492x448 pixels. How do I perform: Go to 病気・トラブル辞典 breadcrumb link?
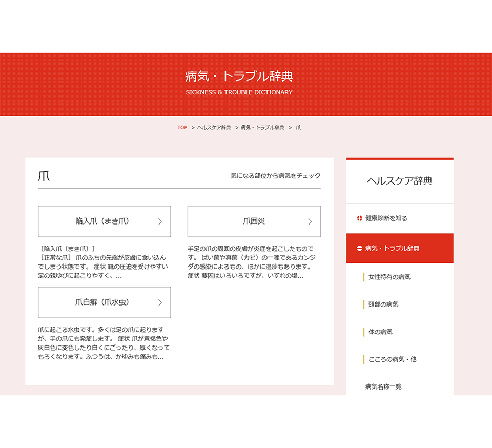click(262, 127)
